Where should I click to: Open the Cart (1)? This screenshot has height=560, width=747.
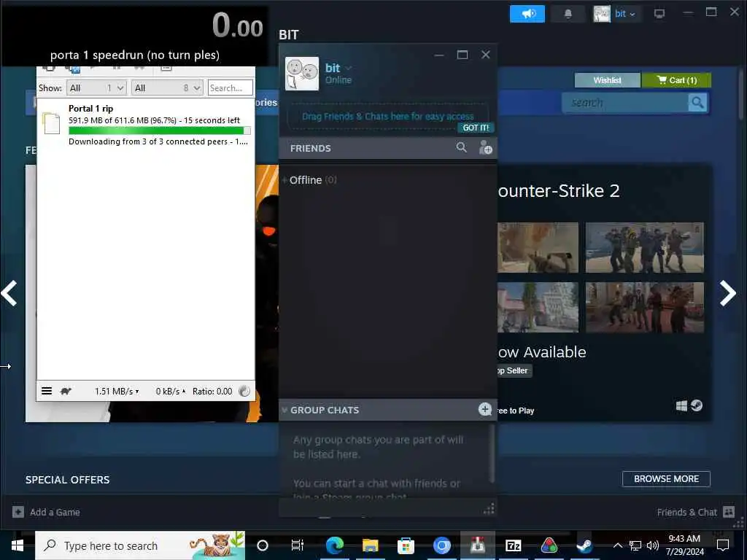pos(676,80)
